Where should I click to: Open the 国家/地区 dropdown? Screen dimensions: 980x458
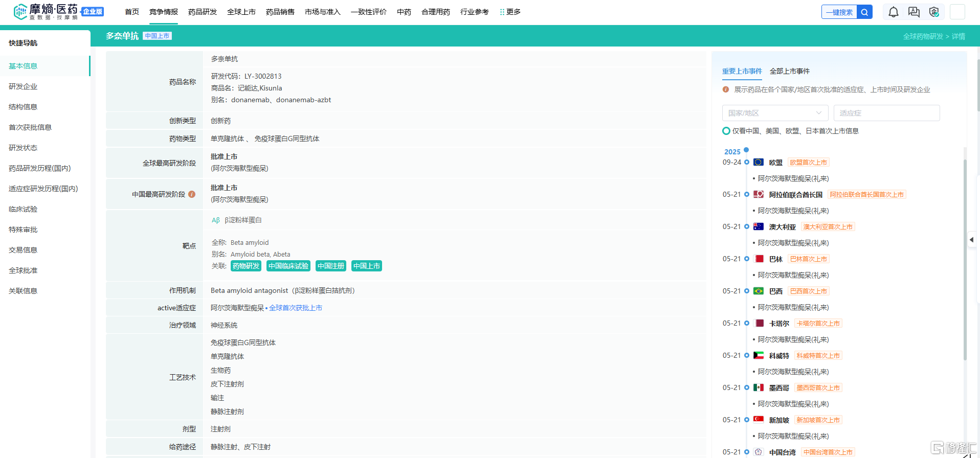pos(775,113)
